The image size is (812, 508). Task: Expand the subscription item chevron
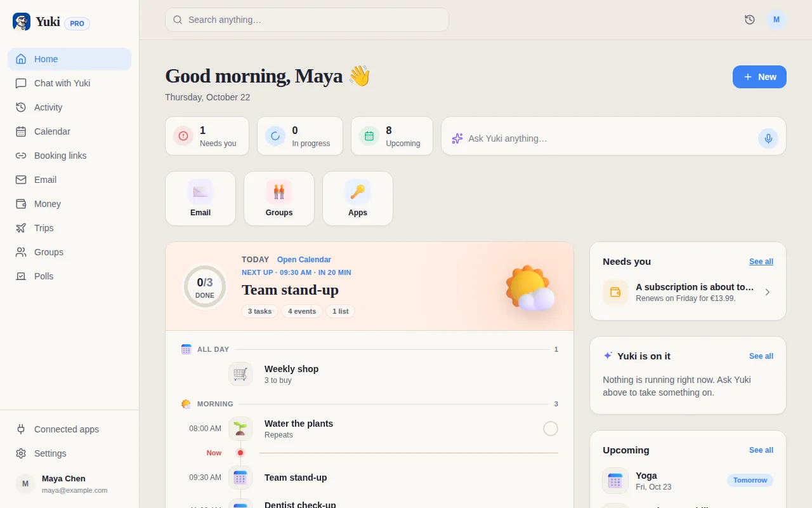767,292
